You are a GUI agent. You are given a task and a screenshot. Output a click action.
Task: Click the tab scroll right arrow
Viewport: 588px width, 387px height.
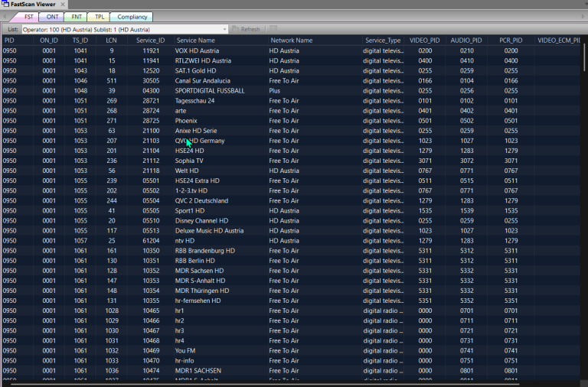[x=583, y=17]
